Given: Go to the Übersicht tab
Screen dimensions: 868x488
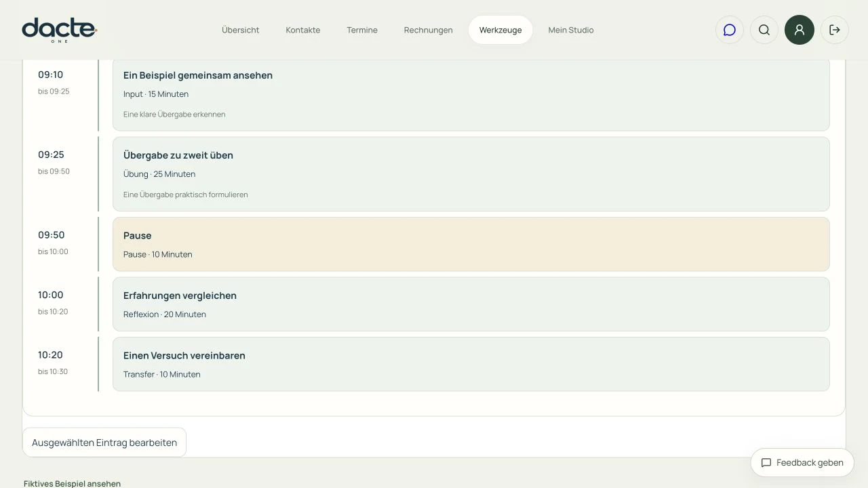Looking at the screenshot, I should tap(241, 30).
